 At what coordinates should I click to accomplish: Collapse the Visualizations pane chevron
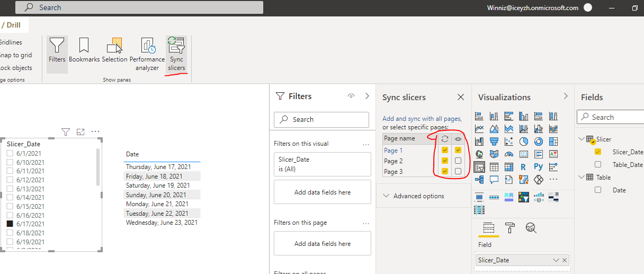point(566,96)
